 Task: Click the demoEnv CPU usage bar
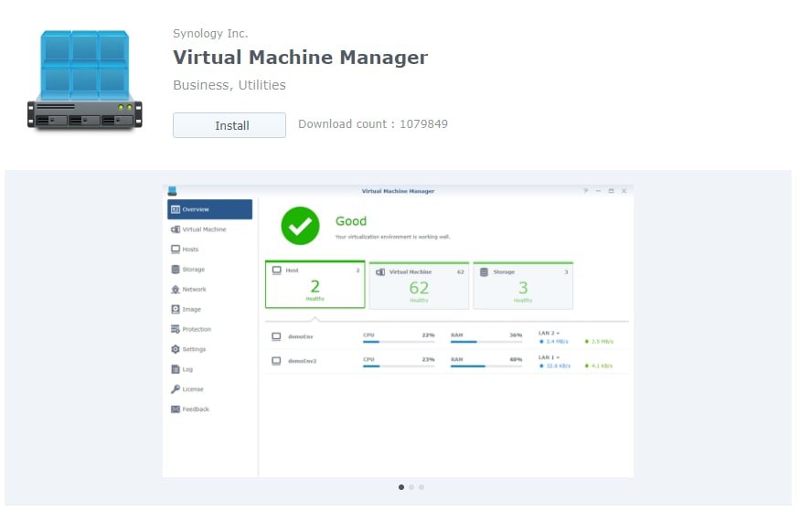pos(399,342)
